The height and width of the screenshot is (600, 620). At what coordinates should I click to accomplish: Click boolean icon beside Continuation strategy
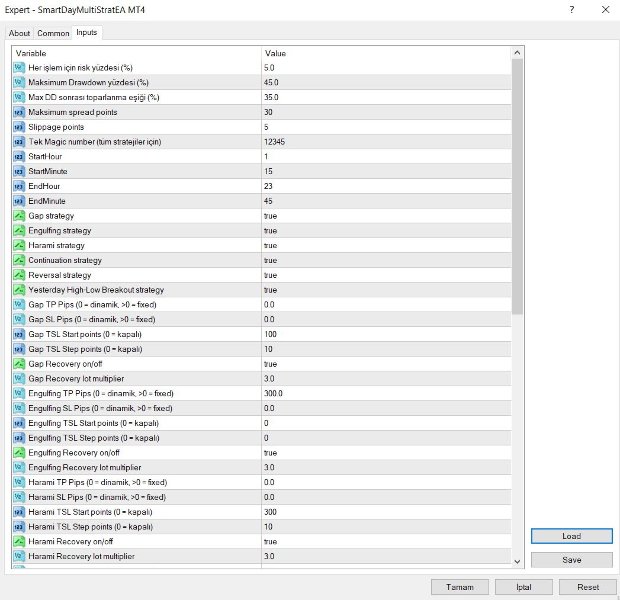click(19, 260)
